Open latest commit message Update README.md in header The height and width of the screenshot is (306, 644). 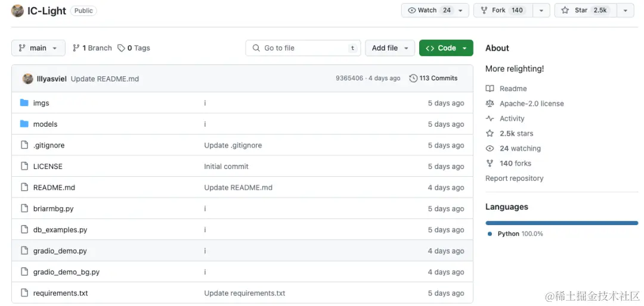point(105,79)
